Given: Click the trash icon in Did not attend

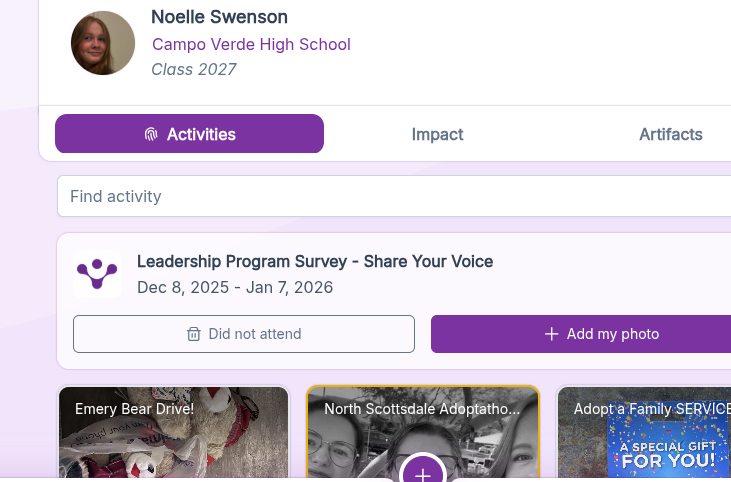Looking at the screenshot, I should point(194,334).
